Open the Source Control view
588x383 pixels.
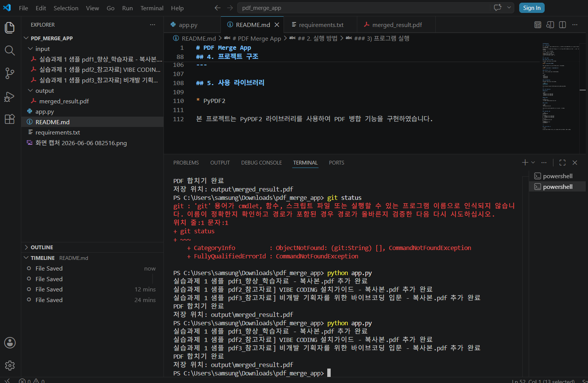(x=10, y=73)
